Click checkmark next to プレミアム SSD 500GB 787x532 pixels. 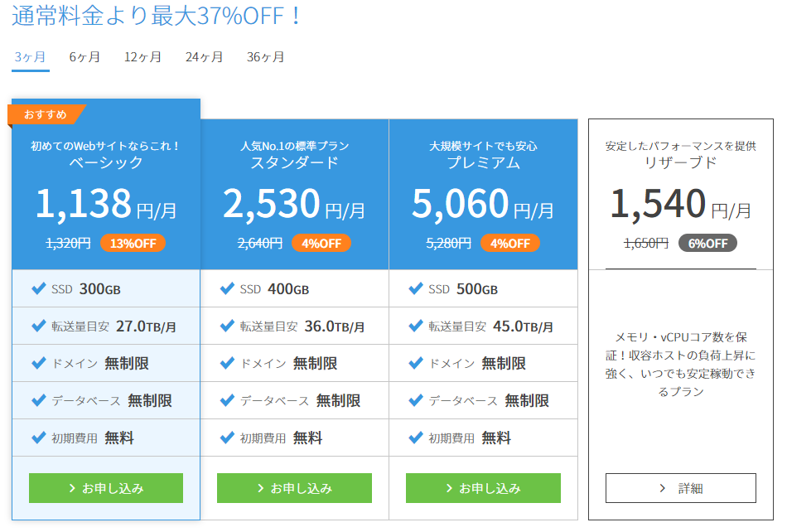pyautogui.click(x=416, y=288)
